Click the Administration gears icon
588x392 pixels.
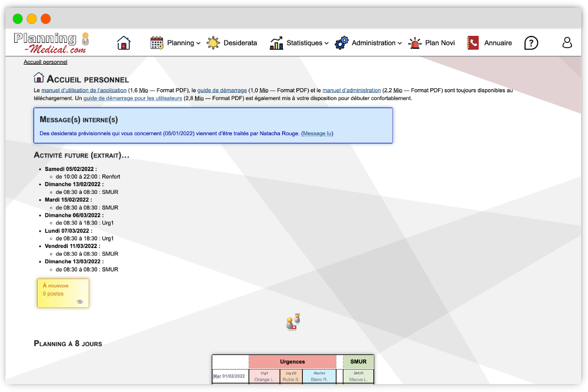point(342,43)
